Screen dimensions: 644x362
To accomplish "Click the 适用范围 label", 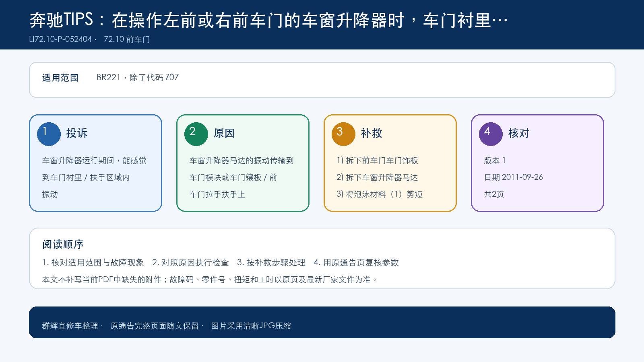I will click(x=60, y=78).
